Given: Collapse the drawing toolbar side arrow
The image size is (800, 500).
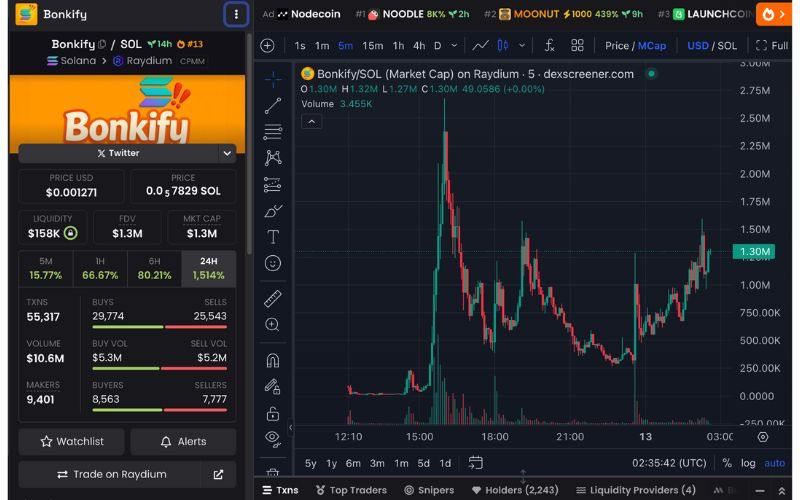Looking at the screenshot, I should click(x=290, y=428).
